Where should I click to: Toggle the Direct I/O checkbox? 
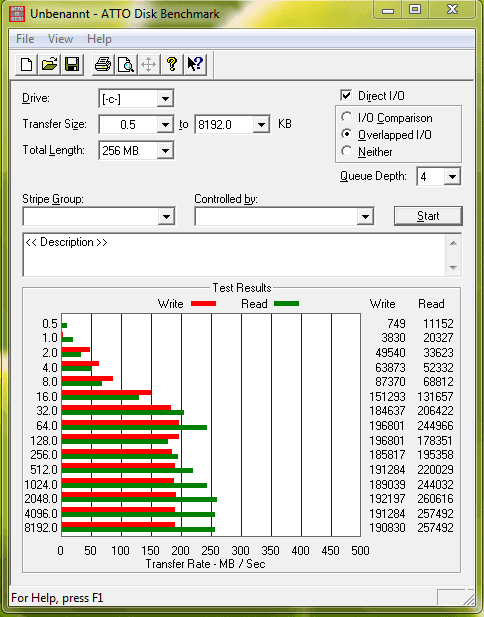coord(346,95)
